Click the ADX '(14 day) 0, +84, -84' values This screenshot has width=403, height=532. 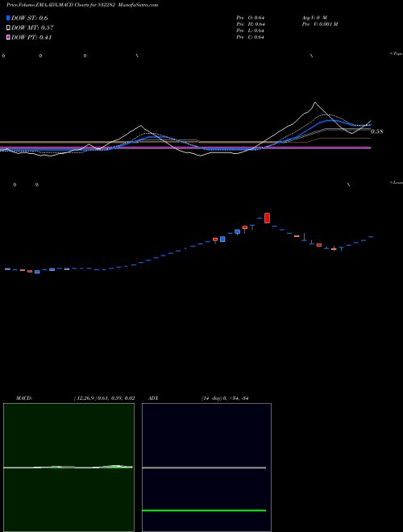225,398
